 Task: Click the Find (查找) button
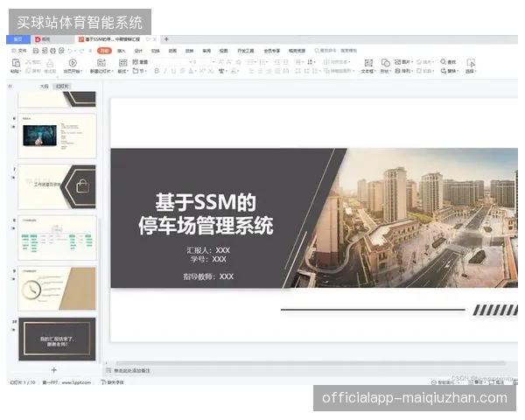448,62
